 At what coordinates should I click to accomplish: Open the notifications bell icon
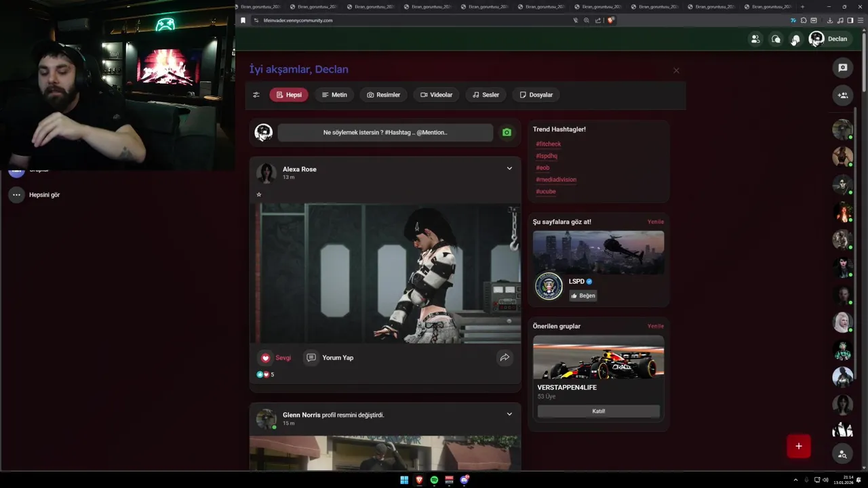click(795, 39)
